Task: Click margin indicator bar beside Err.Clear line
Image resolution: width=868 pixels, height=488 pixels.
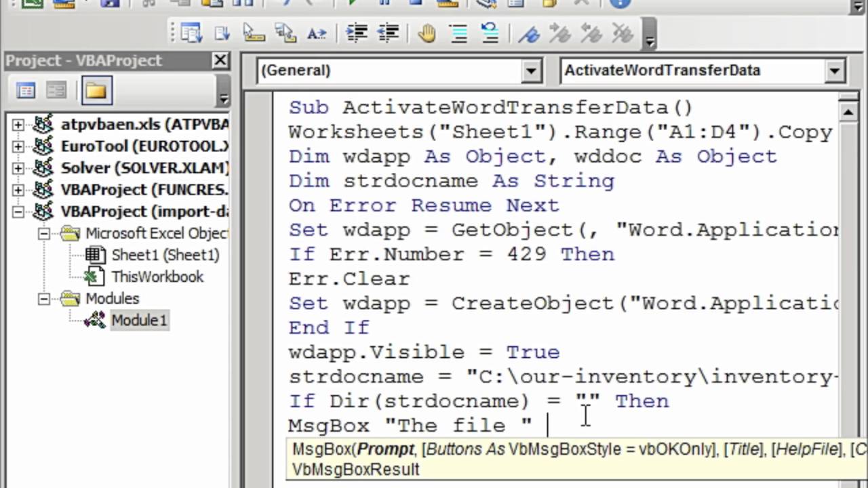Action: [x=258, y=278]
